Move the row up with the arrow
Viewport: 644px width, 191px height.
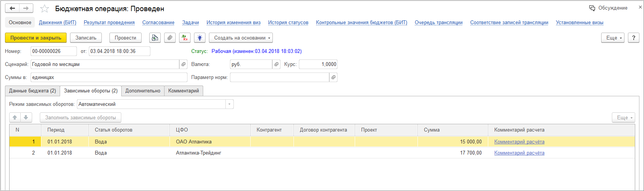coord(15,117)
